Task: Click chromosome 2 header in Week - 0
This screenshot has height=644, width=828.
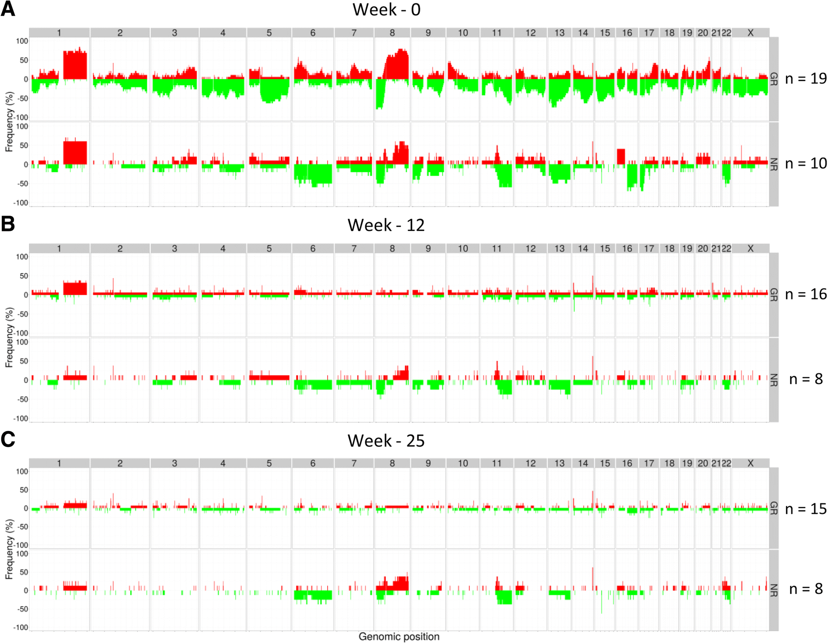Action: pos(120,33)
